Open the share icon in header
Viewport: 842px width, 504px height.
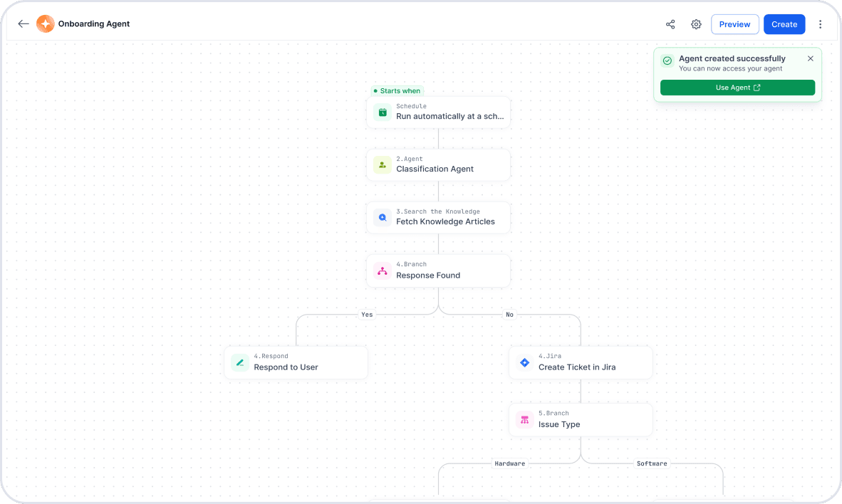click(x=670, y=24)
